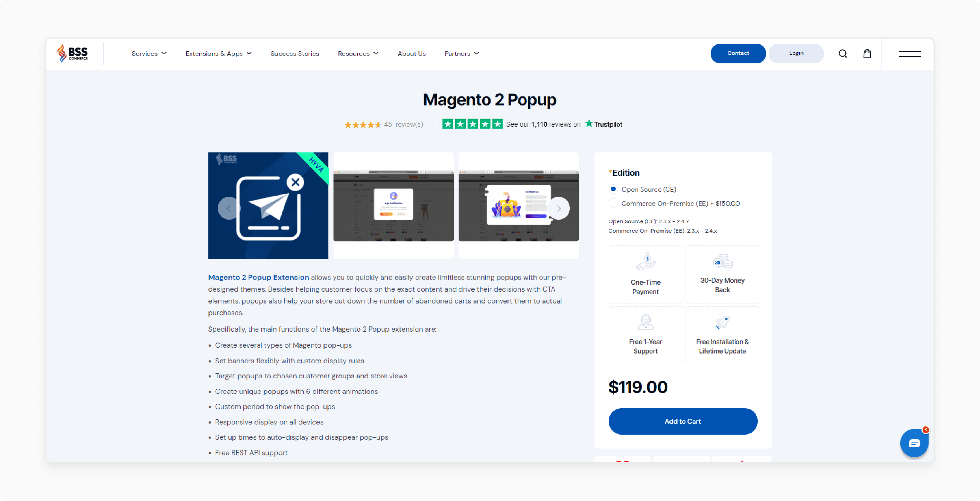This screenshot has height=501, width=980.
Task: Select the main product thumbnail with HYVÄ ribbon
Action: click(x=268, y=205)
